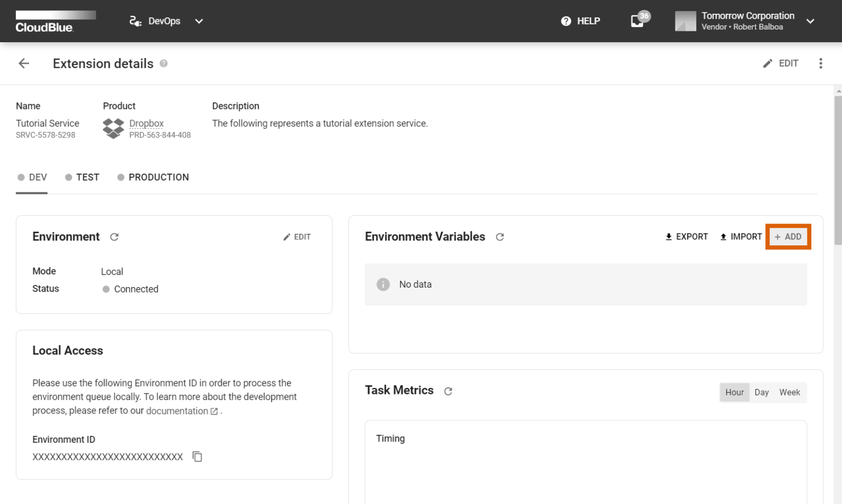This screenshot has width=842, height=504.
Task: Expand the DevOps module dropdown arrow
Action: click(x=199, y=21)
